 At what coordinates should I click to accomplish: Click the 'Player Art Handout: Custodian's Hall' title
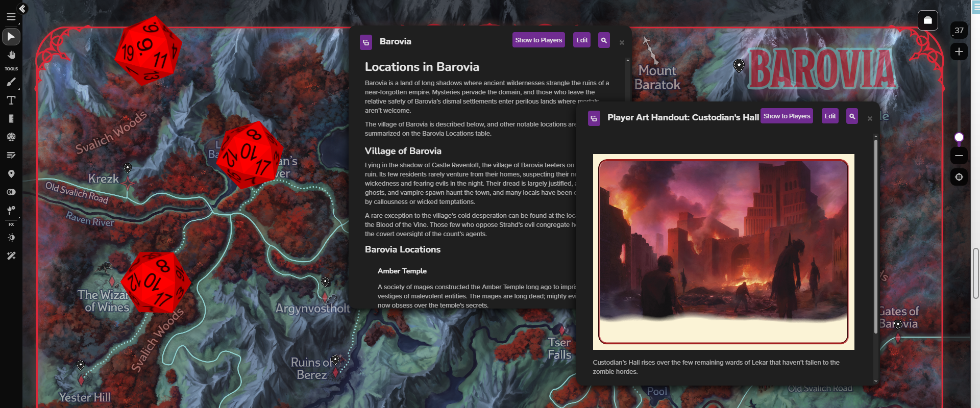pos(683,117)
